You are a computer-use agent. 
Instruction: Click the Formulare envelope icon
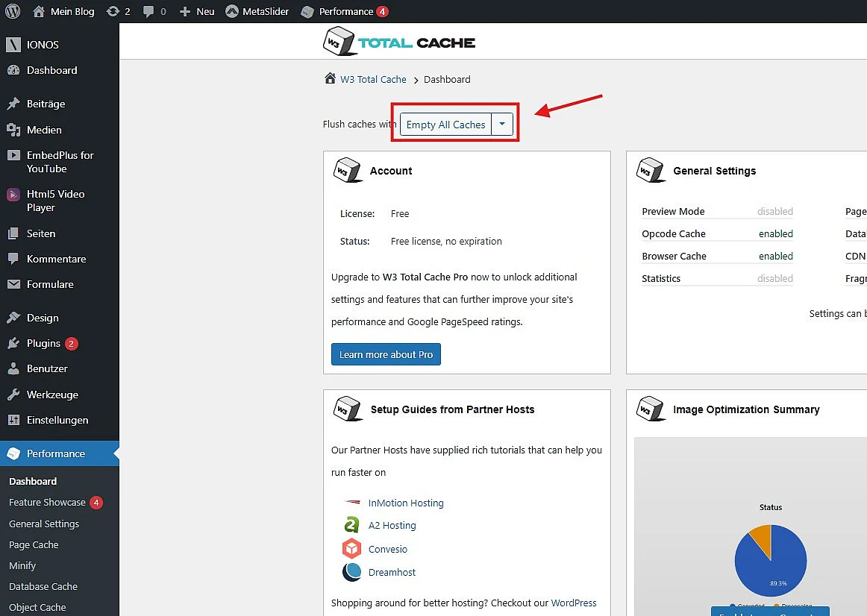coord(13,285)
